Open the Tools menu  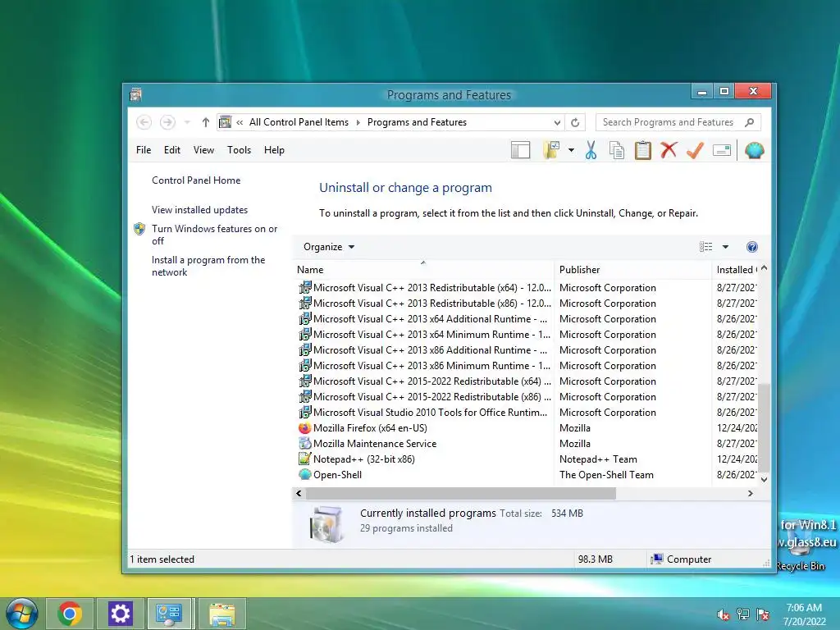click(239, 150)
